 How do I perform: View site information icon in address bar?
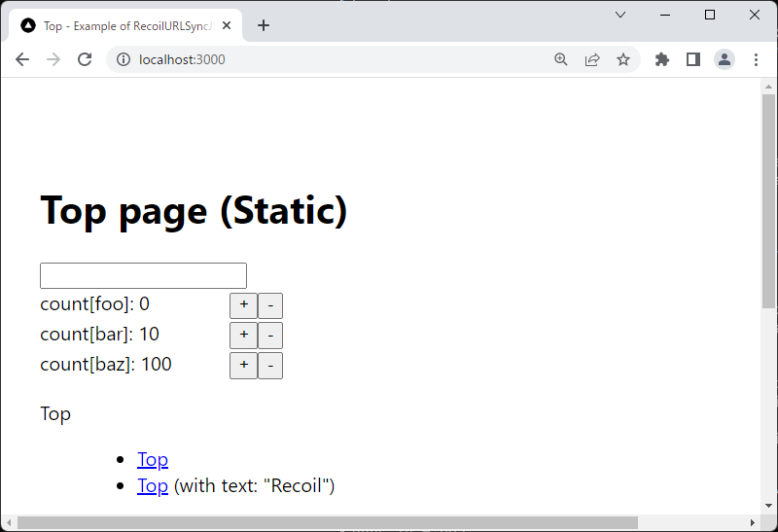click(x=124, y=59)
